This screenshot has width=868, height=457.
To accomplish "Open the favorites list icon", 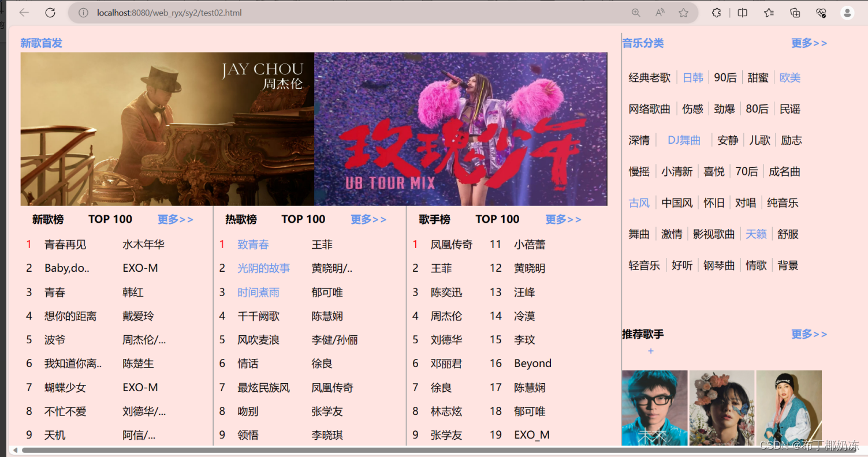I will click(x=769, y=13).
